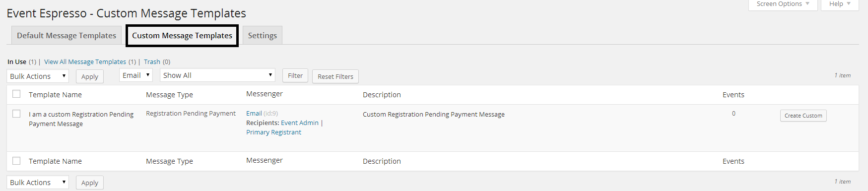Open View All Message Templates link
Viewport: 868px width, 191px height.
[x=85, y=62]
